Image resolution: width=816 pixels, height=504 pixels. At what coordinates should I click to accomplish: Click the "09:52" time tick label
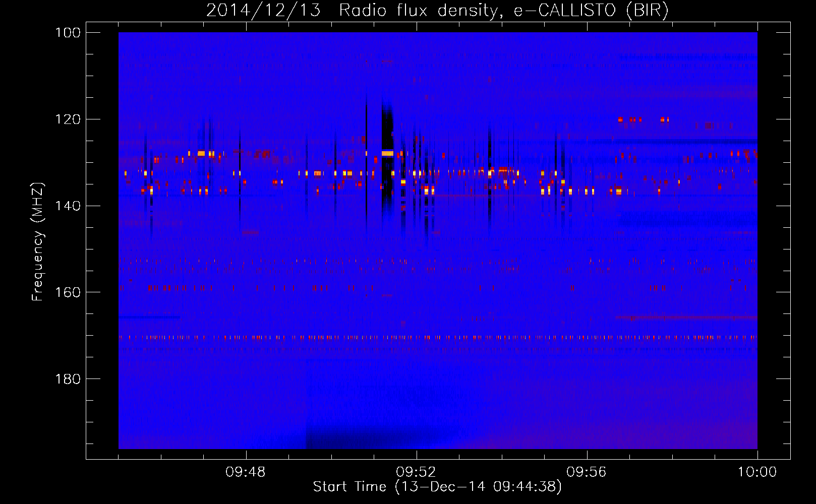[x=416, y=472]
